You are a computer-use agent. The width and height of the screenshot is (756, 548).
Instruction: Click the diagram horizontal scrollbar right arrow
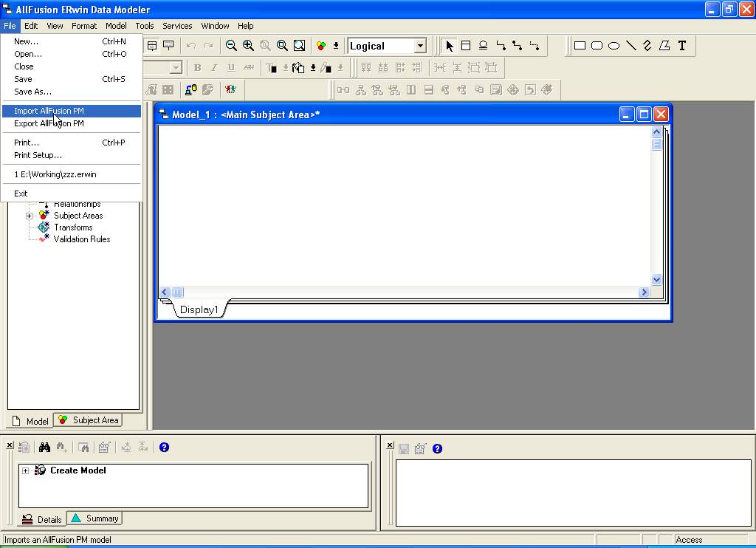coord(644,292)
